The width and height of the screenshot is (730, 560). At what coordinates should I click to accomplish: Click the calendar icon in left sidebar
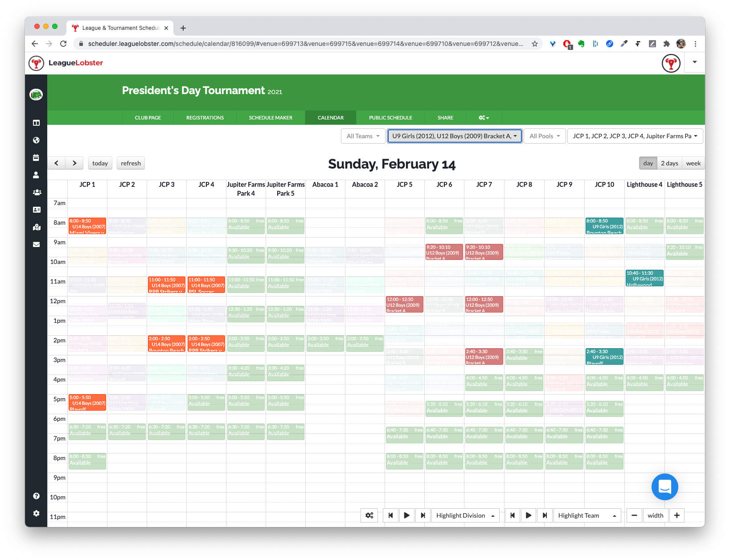tap(36, 157)
